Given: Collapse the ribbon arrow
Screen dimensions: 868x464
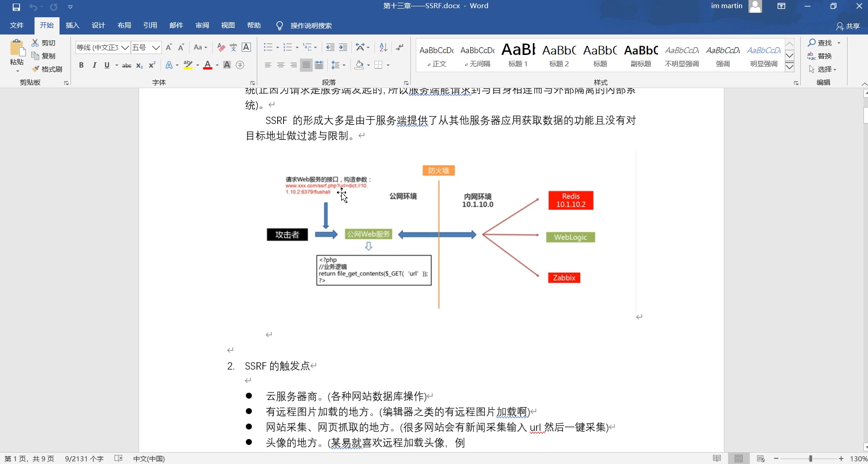Looking at the screenshot, I should coord(864,84).
